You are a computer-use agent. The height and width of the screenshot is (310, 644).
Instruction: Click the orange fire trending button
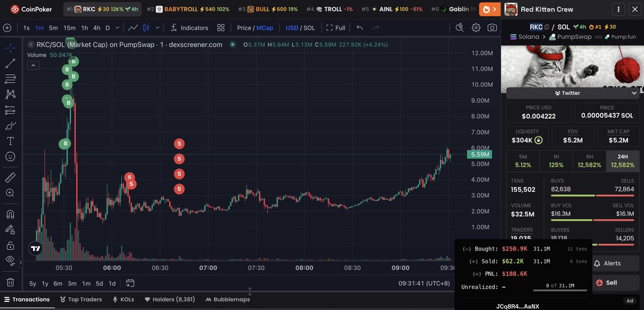(489, 9)
